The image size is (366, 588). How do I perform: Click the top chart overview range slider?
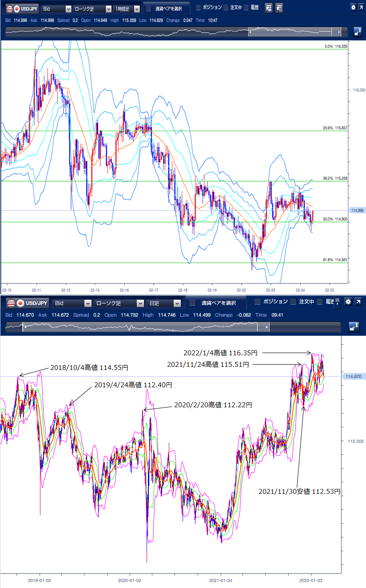293,32
